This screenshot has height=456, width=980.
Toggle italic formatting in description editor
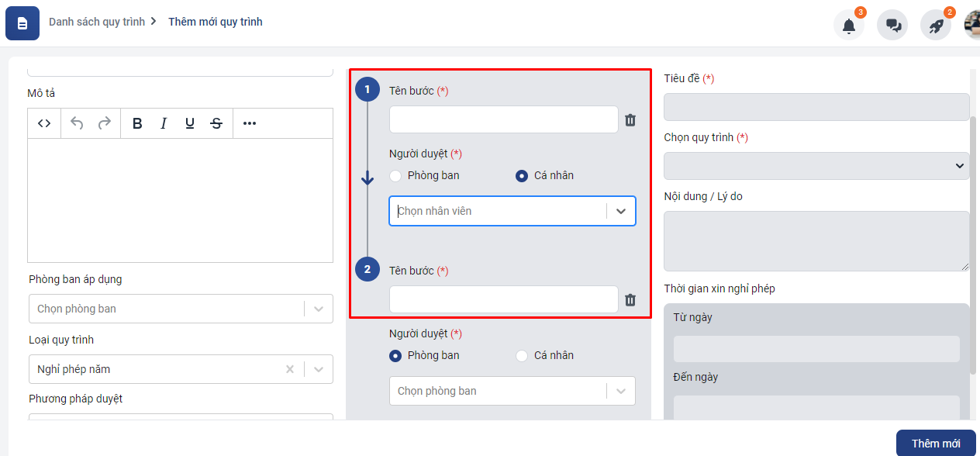[x=164, y=123]
